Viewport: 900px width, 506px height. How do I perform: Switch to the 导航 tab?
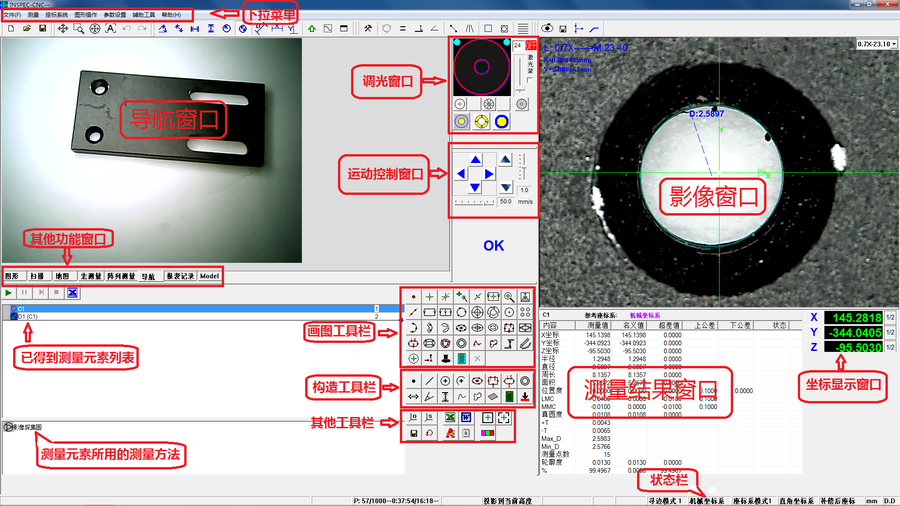[147, 276]
